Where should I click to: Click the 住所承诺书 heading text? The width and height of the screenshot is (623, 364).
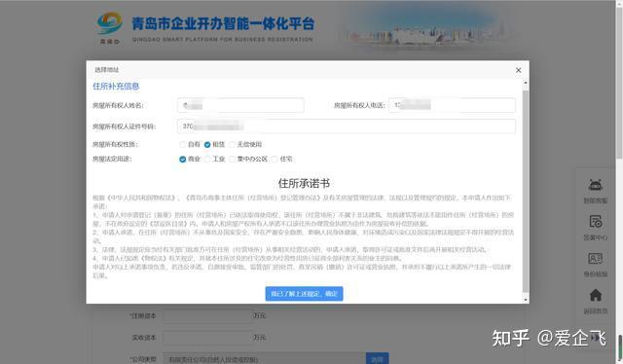point(304,183)
